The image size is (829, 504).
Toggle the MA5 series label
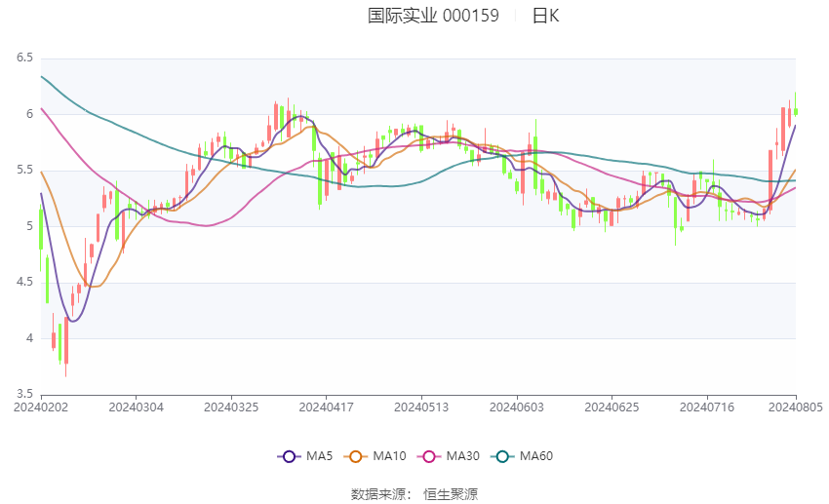(320, 456)
